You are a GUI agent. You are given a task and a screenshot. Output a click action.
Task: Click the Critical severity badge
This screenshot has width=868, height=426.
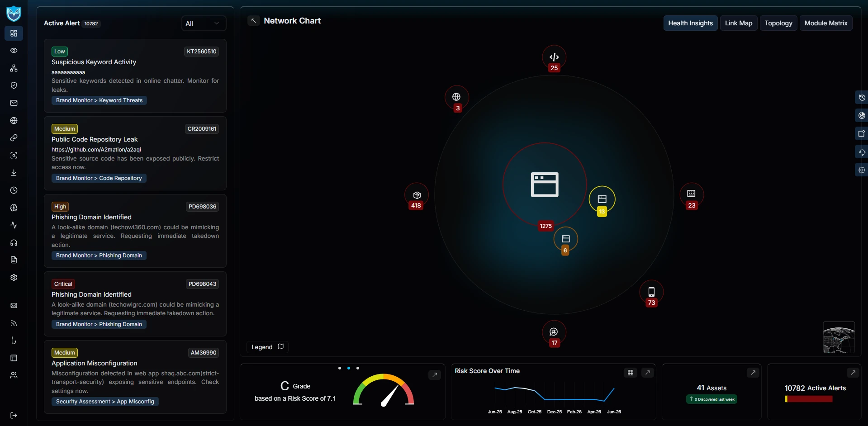[x=63, y=284]
